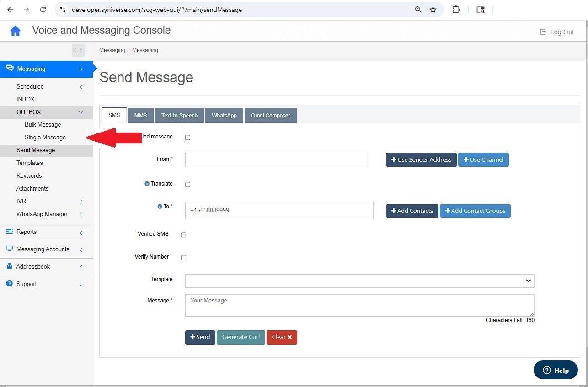Click the browser bookmark star icon

coord(433,10)
